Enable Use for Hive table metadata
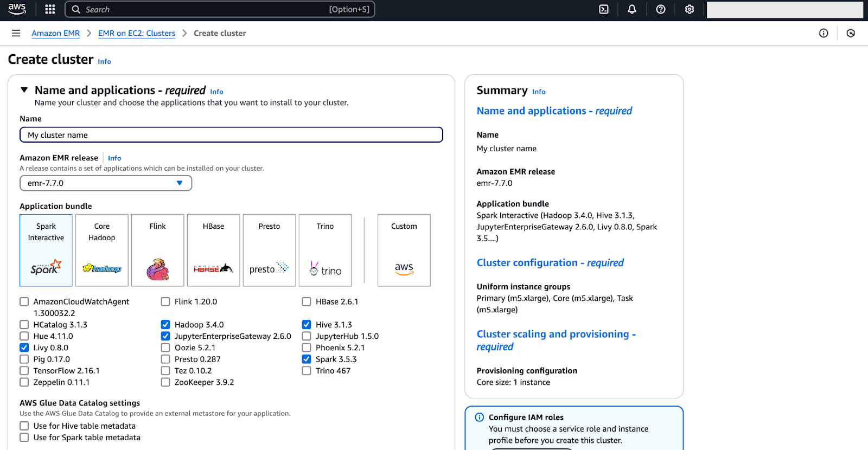The width and height of the screenshot is (868, 450). (x=24, y=426)
